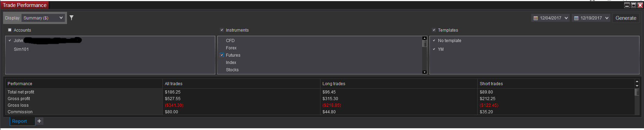
Task: Add a new tab with plus icon
Action: coord(39,121)
